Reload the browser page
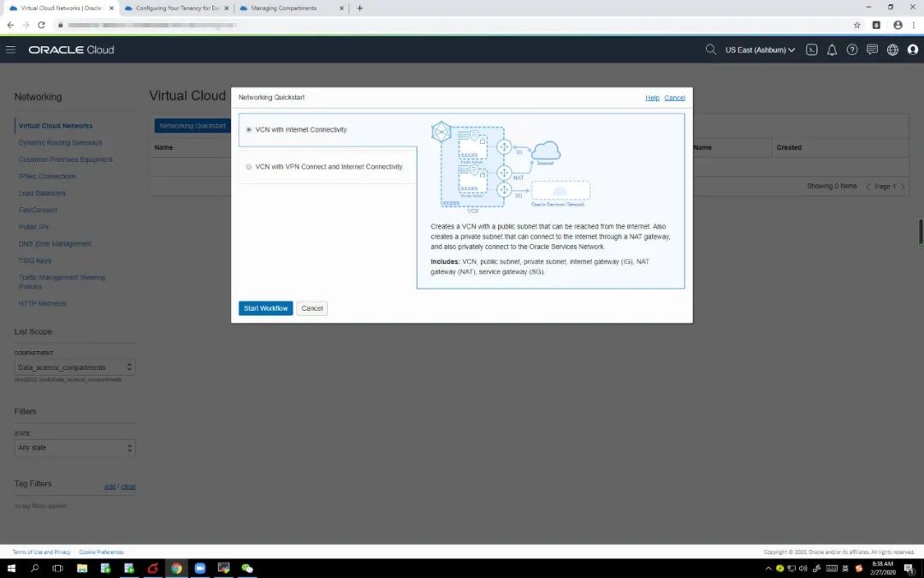The height and width of the screenshot is (578, 924). pyautogui.click(x=41, y=25)
